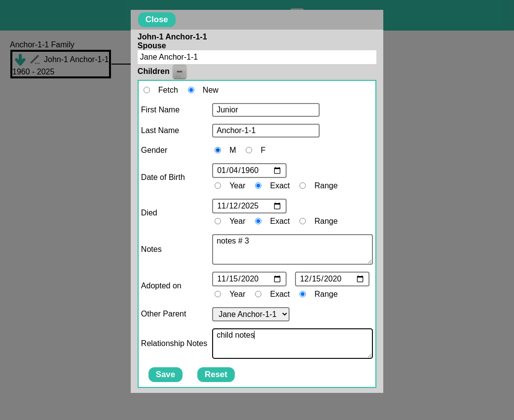Set Date of Birth to Year mode

(x=218, y=186)
